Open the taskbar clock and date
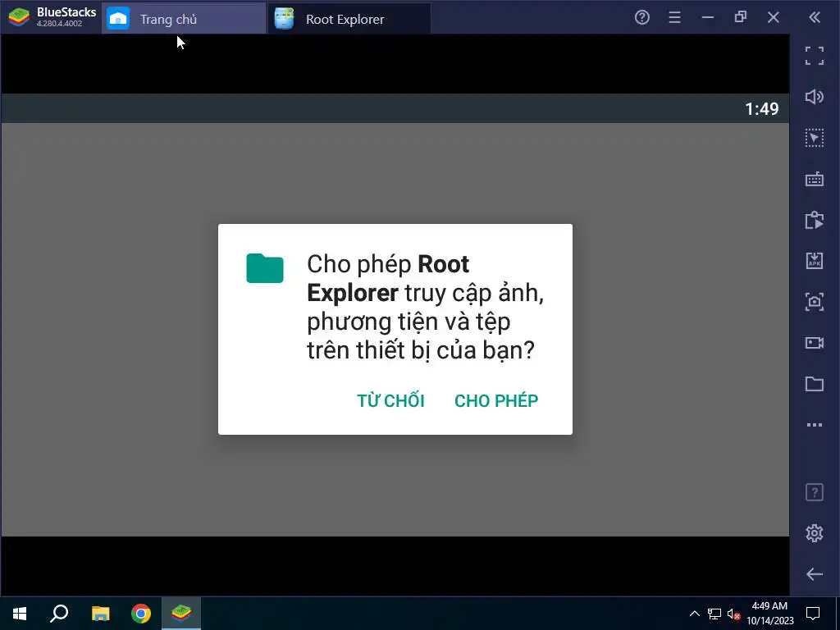The height and width of the screenshot is (630, 840). coord(769,614)
